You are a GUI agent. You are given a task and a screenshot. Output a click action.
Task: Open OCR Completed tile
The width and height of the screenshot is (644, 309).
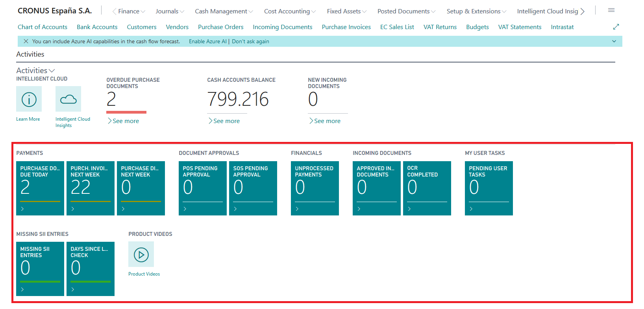pyautogui.click(x=427, y=188)
